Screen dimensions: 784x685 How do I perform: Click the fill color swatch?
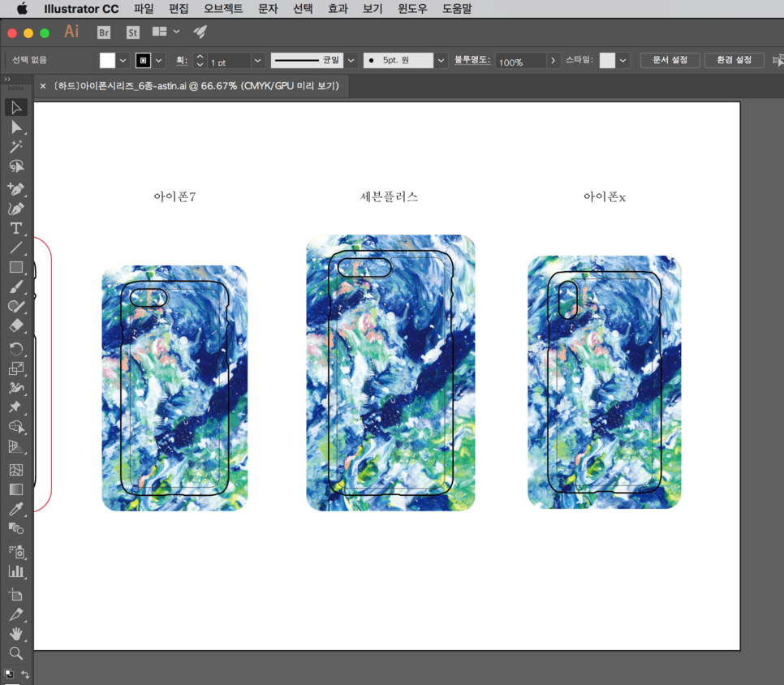(107, 61)
